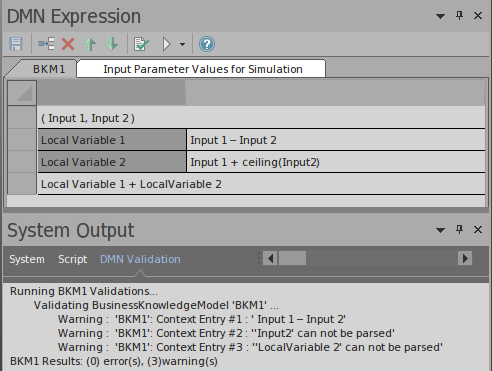The width and height of the screenshot is (492, 371).
Task: Open the Script output tab
Action: click(73, 259)
